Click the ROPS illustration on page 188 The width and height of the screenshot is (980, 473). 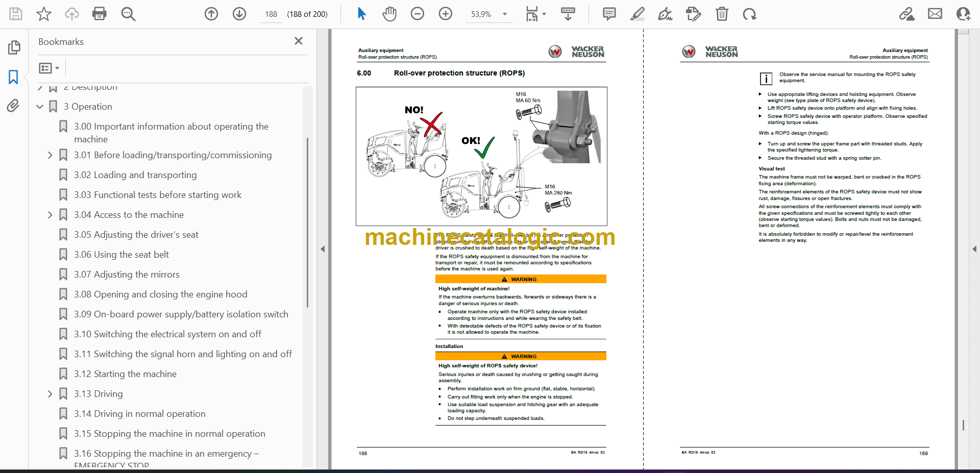pyautogui.click(x=481, y=156)
